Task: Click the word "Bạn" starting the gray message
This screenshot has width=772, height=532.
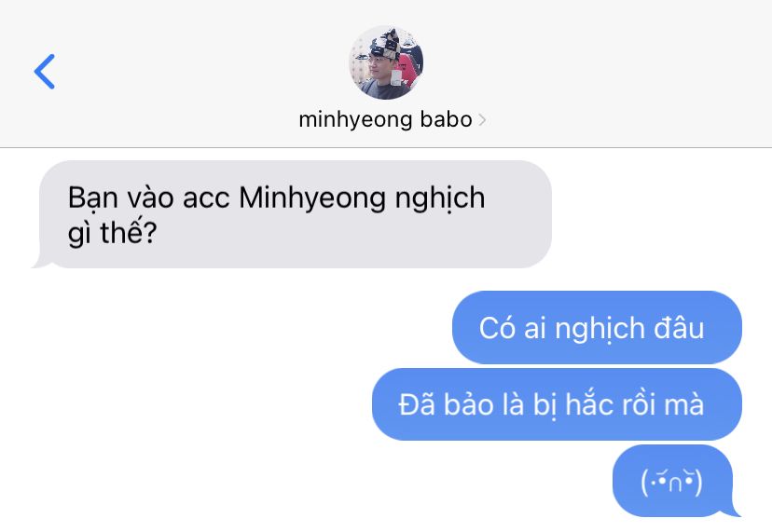Action: (x=93, y=198)
